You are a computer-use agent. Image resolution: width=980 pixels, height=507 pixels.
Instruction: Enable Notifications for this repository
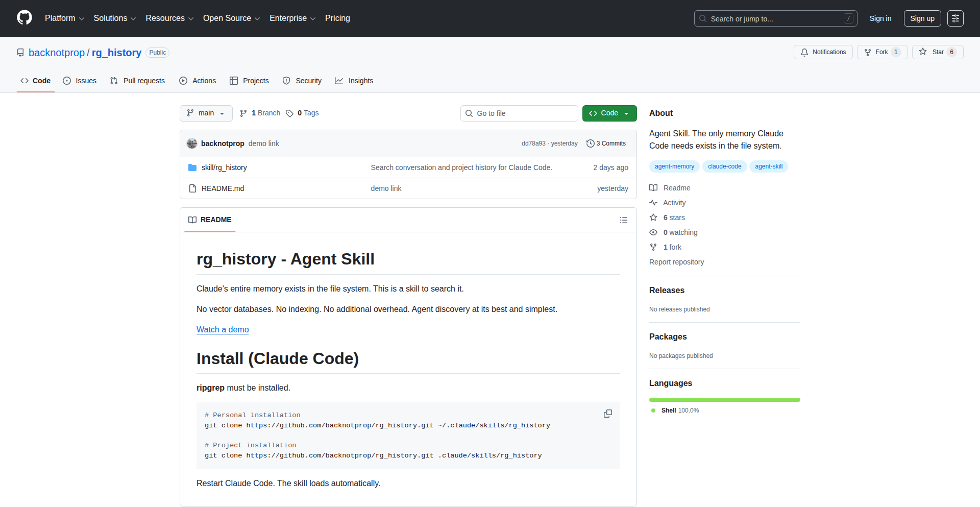pos(823,52)
